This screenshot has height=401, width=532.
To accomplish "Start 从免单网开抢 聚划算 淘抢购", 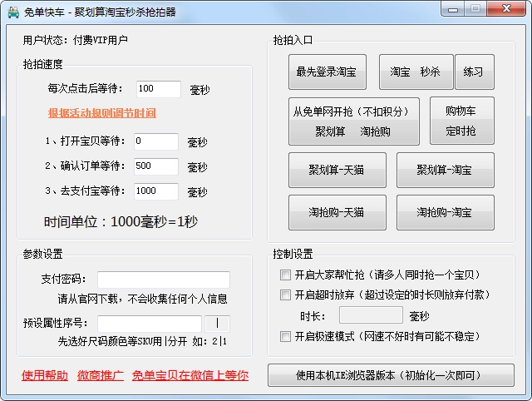I will click(354, 121).
